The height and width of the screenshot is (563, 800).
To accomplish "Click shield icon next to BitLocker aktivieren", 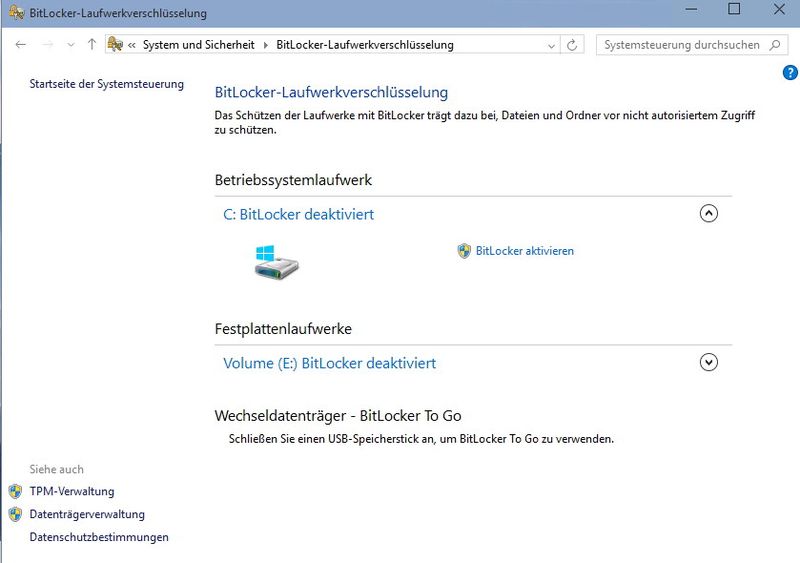I will 464,251.
